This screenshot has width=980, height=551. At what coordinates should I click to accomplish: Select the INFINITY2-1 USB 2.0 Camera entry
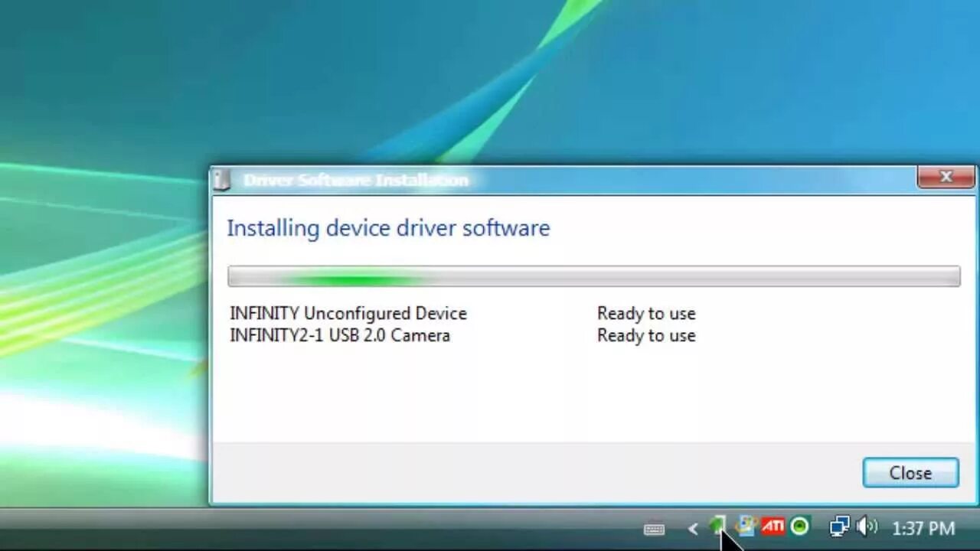pyautogui.click(x=340, y=336)
